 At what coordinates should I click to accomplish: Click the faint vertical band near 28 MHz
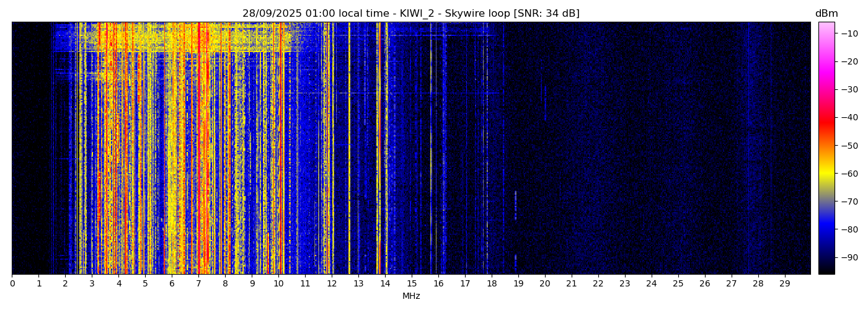click(x=750, y=149)
